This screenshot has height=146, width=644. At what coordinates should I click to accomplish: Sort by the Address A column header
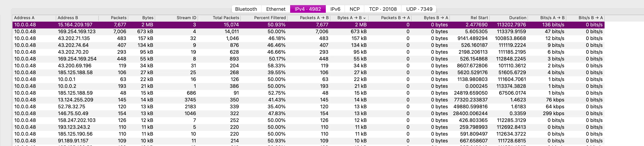point(24,18)
